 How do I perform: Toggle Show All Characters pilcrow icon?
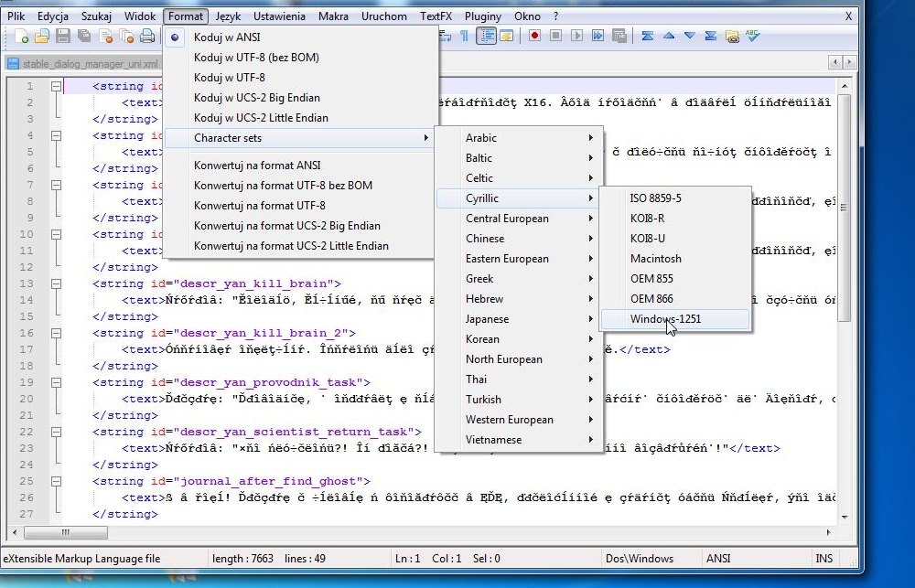coord(465,37)
